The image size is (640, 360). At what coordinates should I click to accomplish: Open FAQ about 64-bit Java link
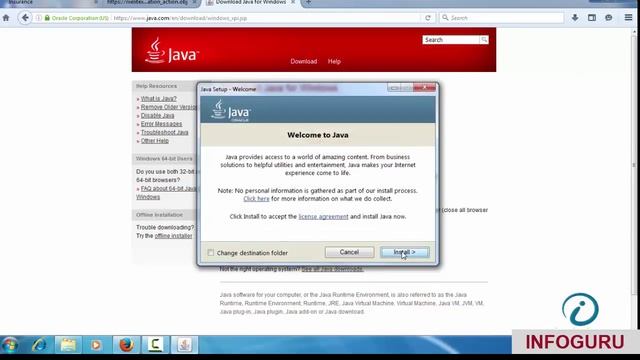168,189
